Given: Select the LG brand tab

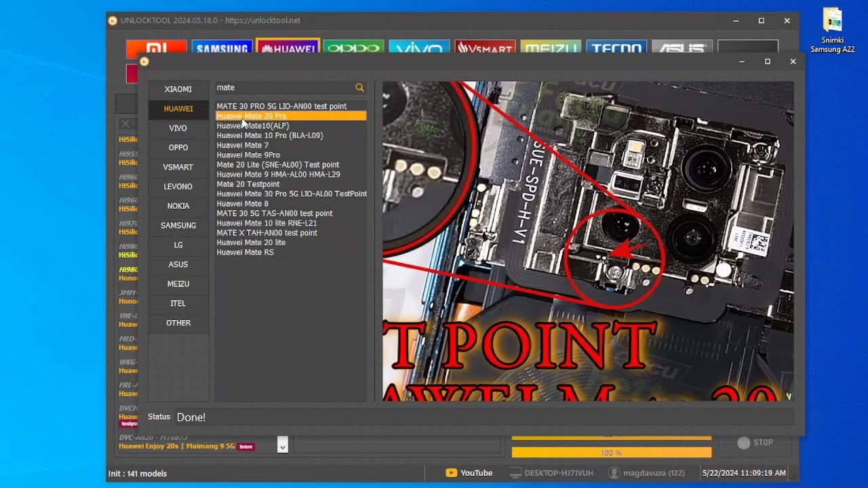Looking at the screenshot, I should 178,245.
